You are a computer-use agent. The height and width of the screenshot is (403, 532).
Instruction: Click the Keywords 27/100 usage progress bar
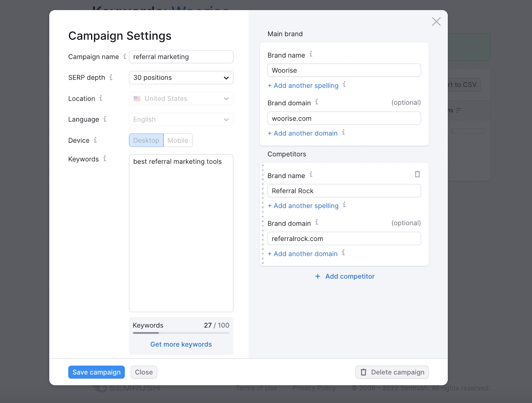pos(181,333)
